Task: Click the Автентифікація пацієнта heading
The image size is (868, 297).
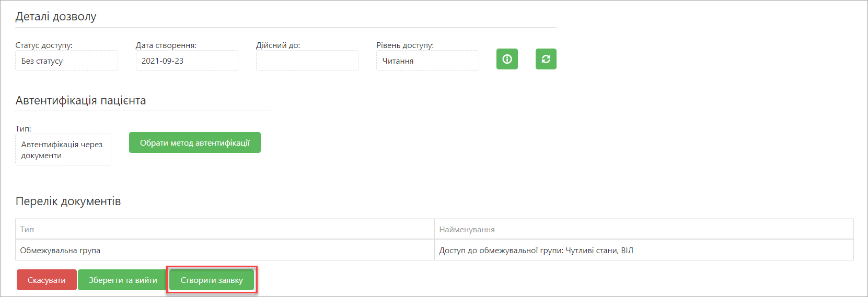Action: pos(80,100)
